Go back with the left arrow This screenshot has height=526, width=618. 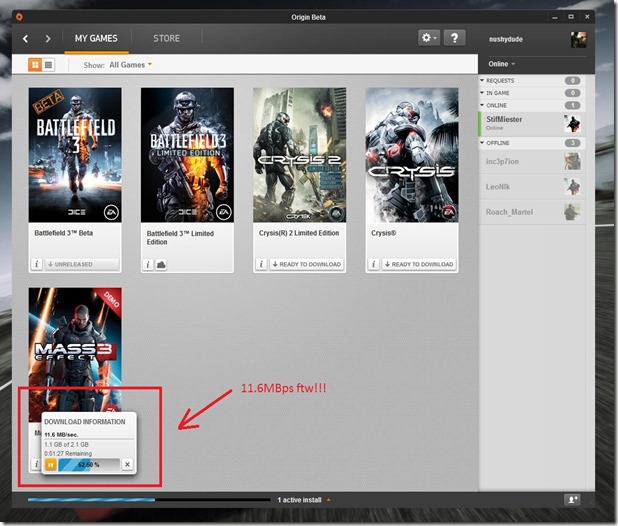(x=26, y=39)
